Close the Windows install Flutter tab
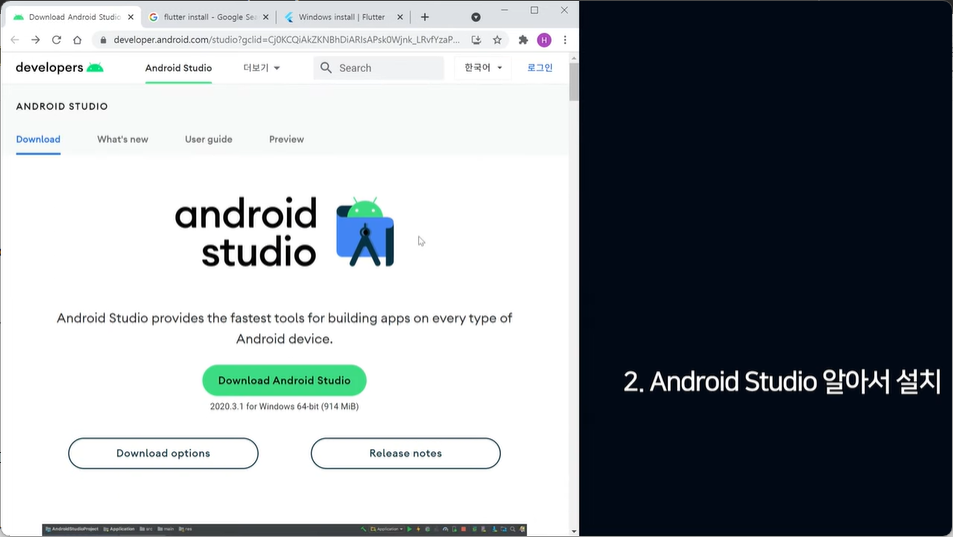The image size is (953, 537). point(400,17)
